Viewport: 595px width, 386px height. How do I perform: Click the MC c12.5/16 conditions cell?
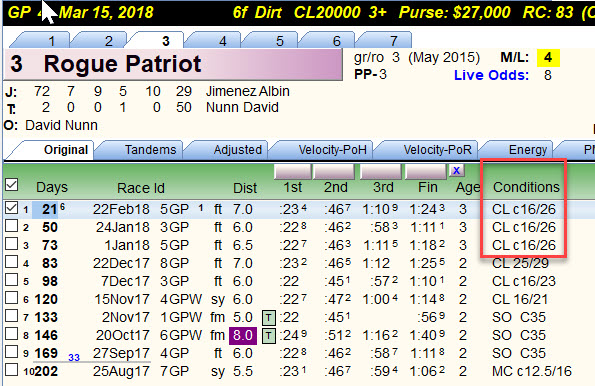click(x=532, y=371)
